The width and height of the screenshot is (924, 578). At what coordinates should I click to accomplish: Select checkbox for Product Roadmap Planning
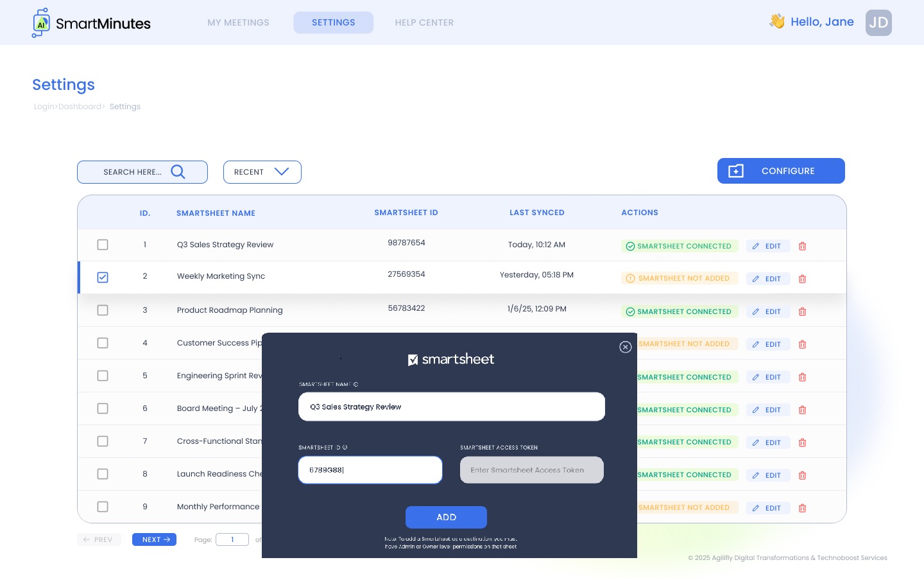103,310
